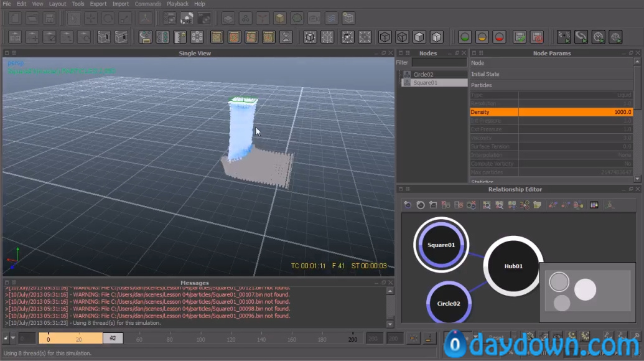Click the Viscosity parameter row
Image resolution: width=644 pixels, height=361 pixels.
551,138
